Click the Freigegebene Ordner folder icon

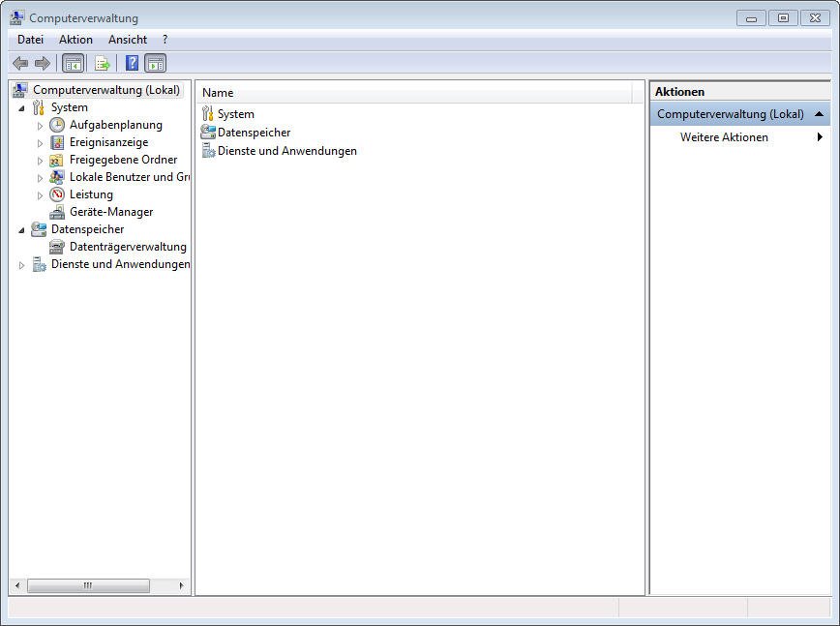click(x=57, y=160)
